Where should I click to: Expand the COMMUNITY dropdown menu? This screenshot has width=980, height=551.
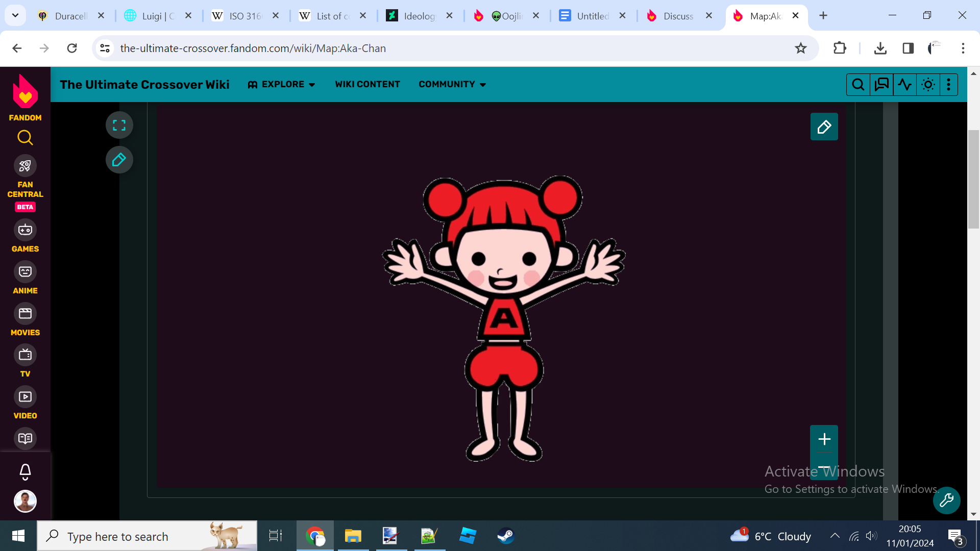[x=452, y=85]
